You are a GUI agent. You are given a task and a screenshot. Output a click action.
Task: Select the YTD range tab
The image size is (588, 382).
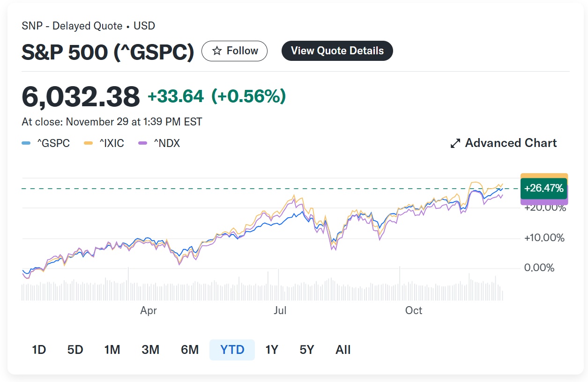pos(232,350)
